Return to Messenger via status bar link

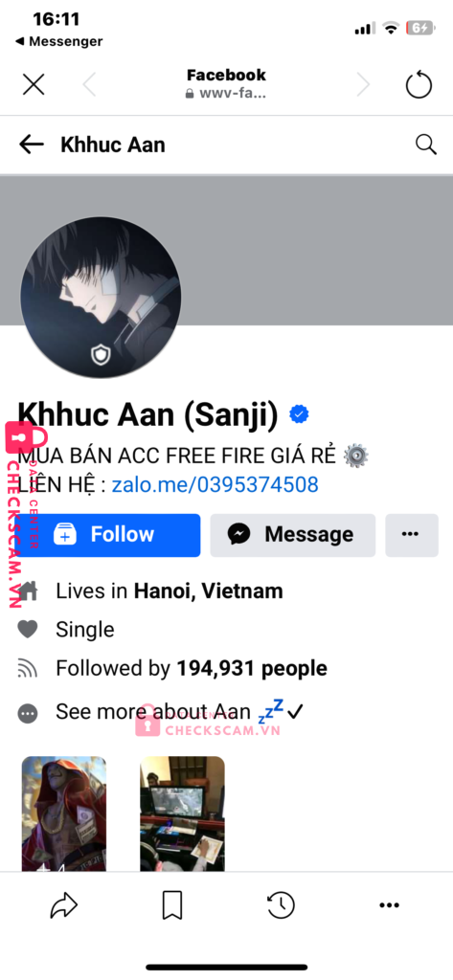[58, 42]
